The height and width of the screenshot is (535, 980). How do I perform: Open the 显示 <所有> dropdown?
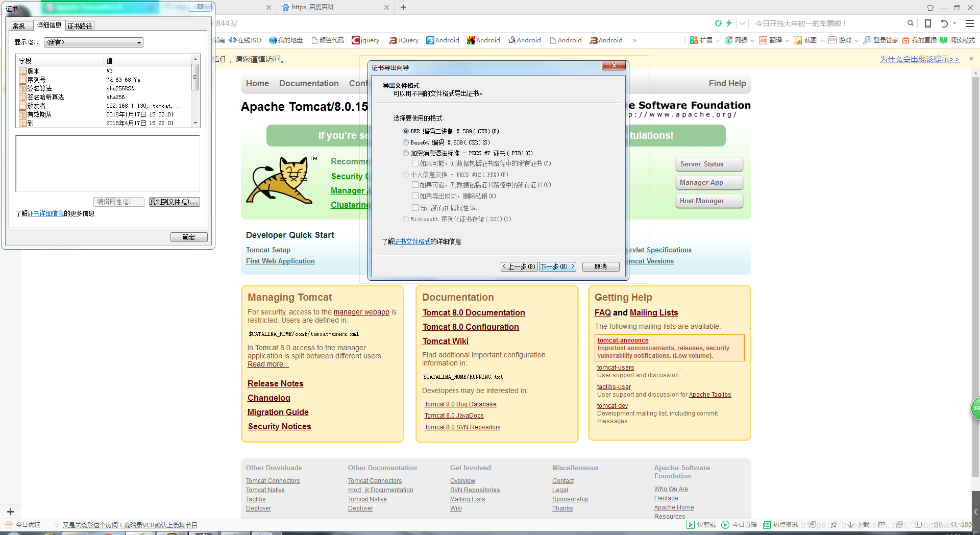click(93, 42)
